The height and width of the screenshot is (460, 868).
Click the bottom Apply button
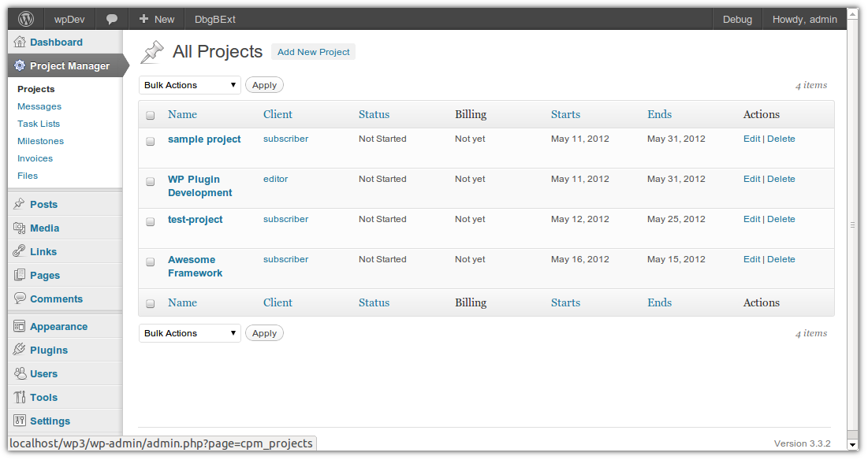click(x=264, y=333)
